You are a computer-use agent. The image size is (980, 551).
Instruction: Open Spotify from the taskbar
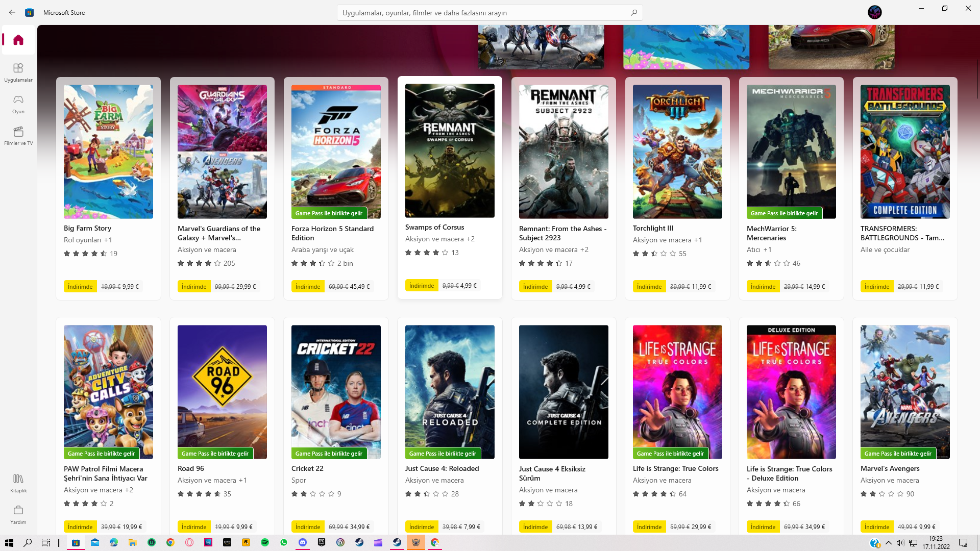265,542
